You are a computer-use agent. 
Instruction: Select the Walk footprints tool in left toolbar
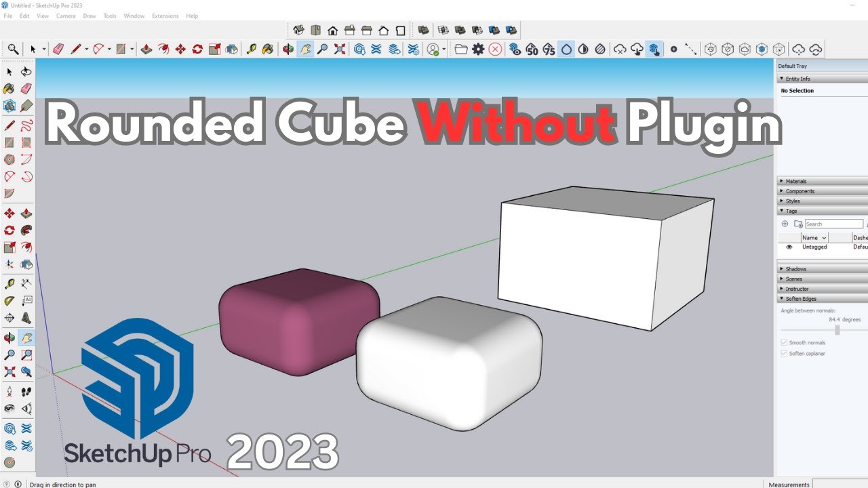pos(26,392)
